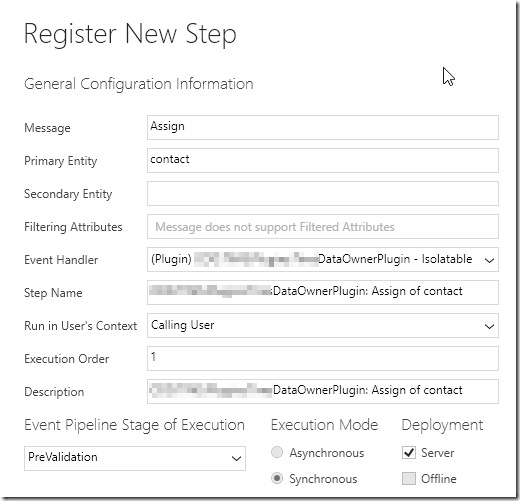This screenshot has height=501, width=520.
Task: Enable the Offline deployment checkbox
Action: [x=409, y=478]
